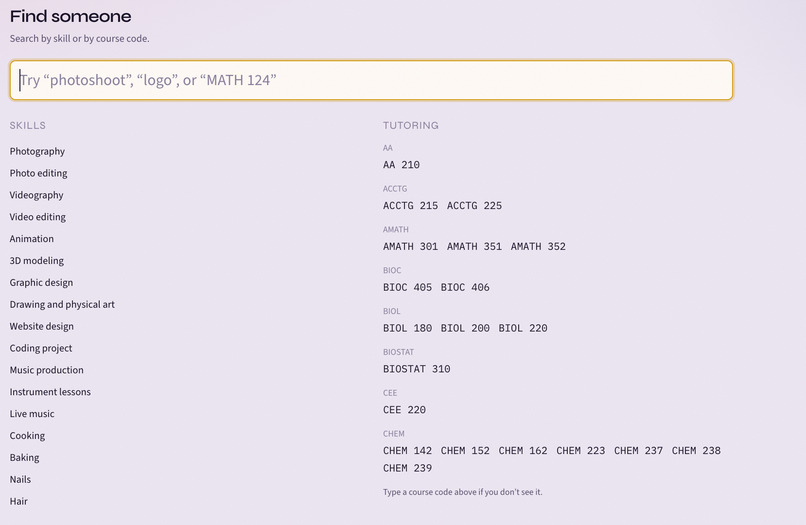This screenshot has width=806, height=525.
Task: Click 'Search by skill or by course code' subtitle
Action: click(80, 39)
